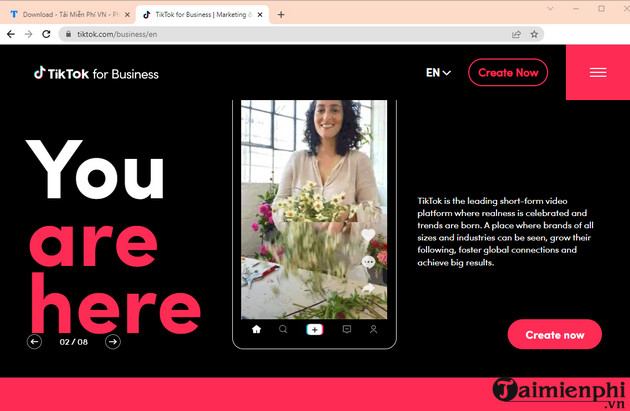Viewport: 630px width, 411px height.
Task: Click the browser back arrow
Action: (11, 34)
